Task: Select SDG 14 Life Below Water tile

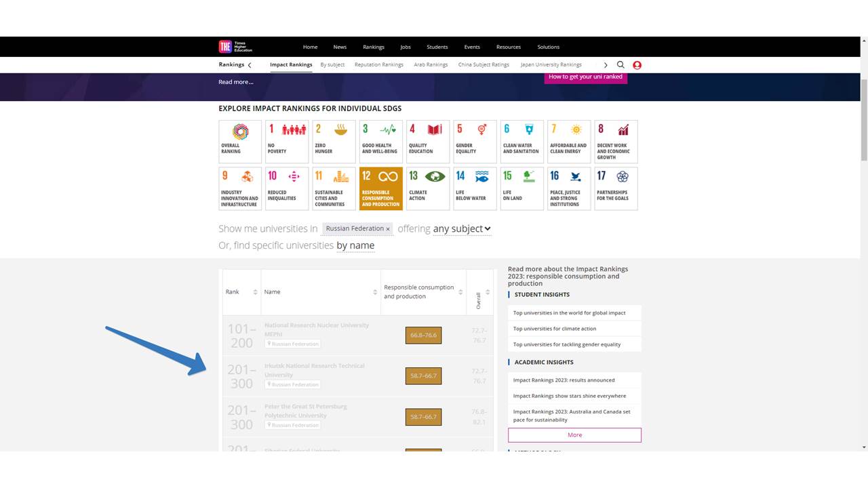Action: [x=475, y=188]
